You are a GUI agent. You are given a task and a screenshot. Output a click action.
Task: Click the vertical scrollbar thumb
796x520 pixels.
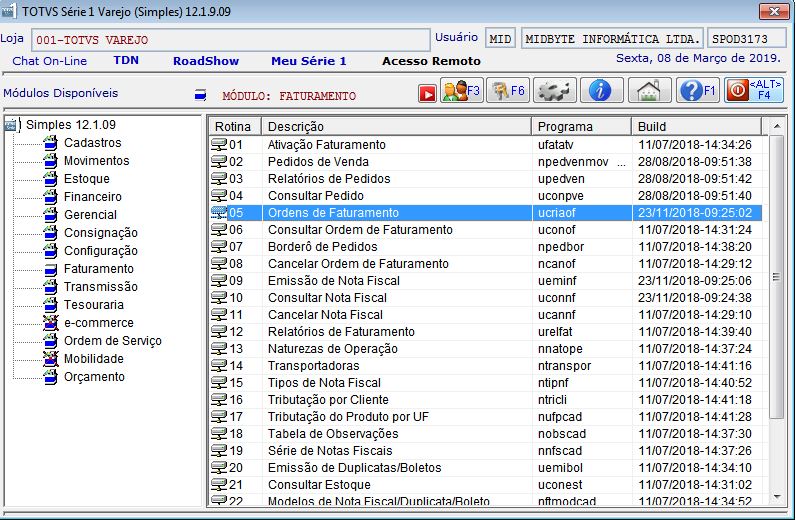pos(777,277)
